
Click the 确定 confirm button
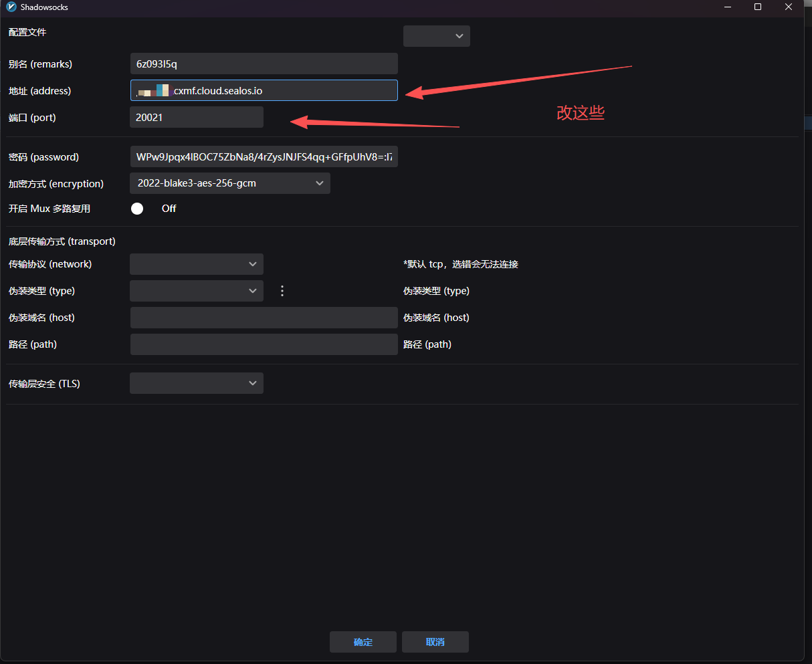pos(363,642)
